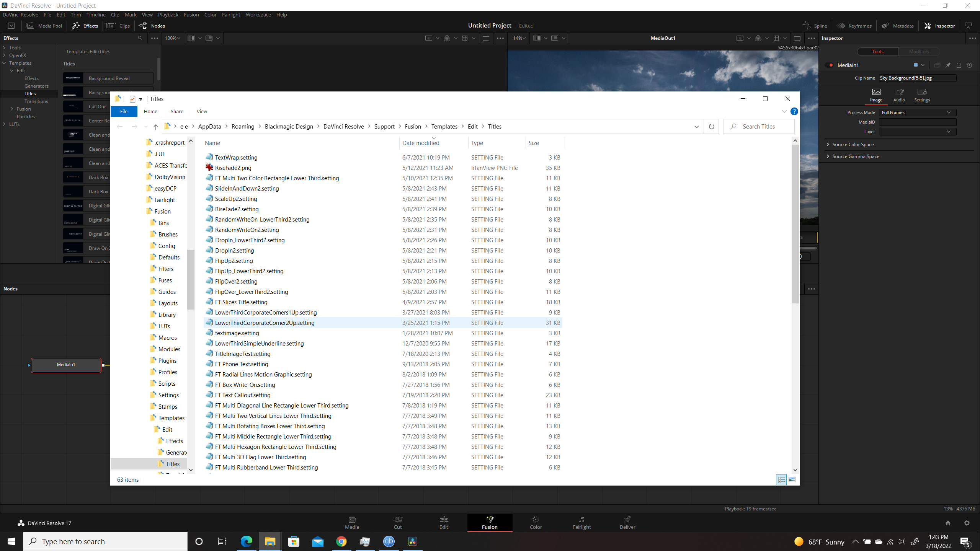980x551 pixels.
Task: Click the Explorer up-directory arrow
Action: pos(155,127)
